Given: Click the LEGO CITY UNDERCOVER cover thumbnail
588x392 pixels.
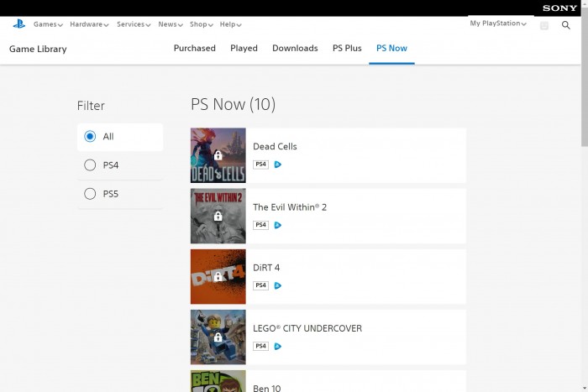Looking at the screenshot, I should click(x=218, y=337).
